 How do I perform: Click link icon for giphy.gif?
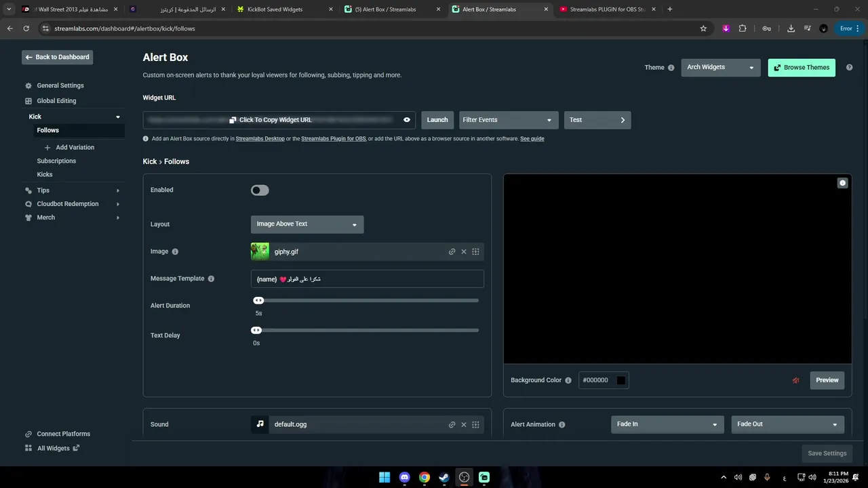click(x=452, y=252)
